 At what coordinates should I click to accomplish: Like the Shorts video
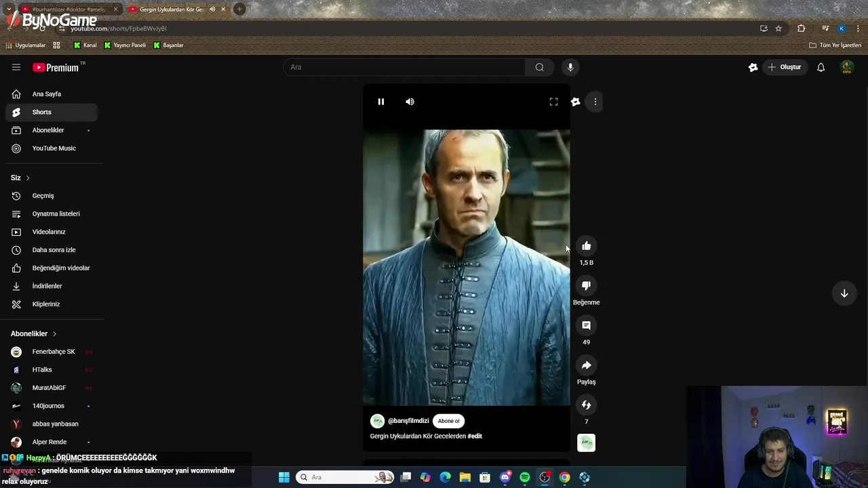point(587,246)
